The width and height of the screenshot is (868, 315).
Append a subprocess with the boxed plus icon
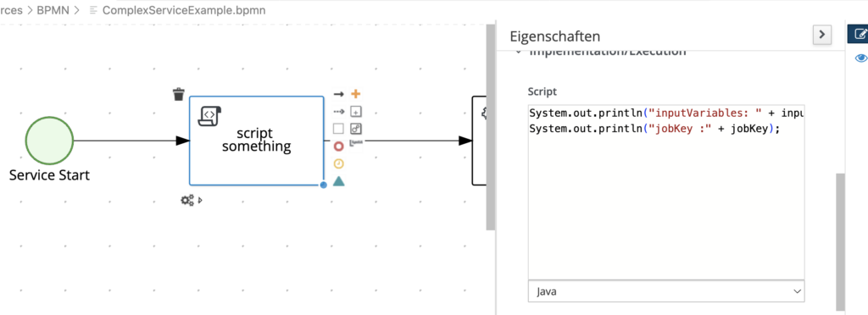coord(356,112)
